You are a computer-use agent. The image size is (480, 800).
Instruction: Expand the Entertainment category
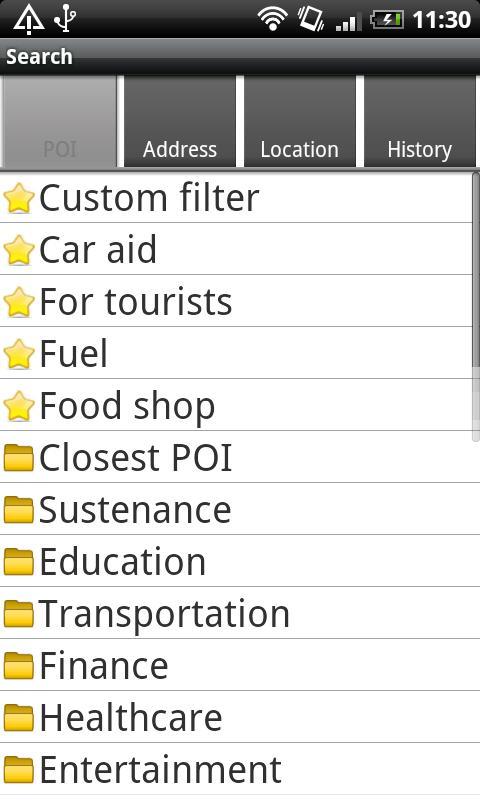pyautogui.click(x=240, y=769)
